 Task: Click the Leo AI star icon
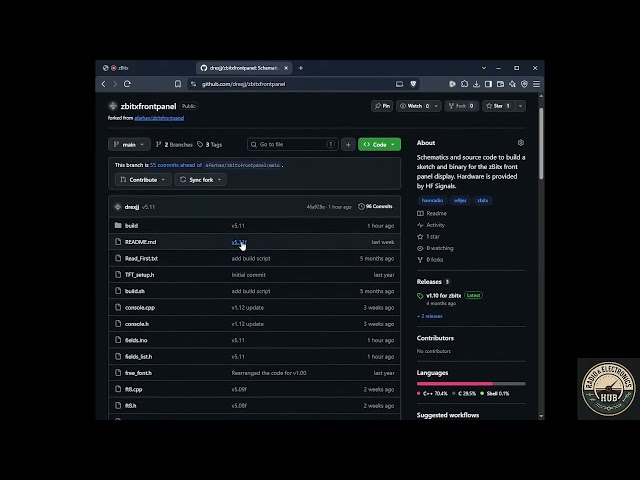pyautogui.click(x=512, y=84)
